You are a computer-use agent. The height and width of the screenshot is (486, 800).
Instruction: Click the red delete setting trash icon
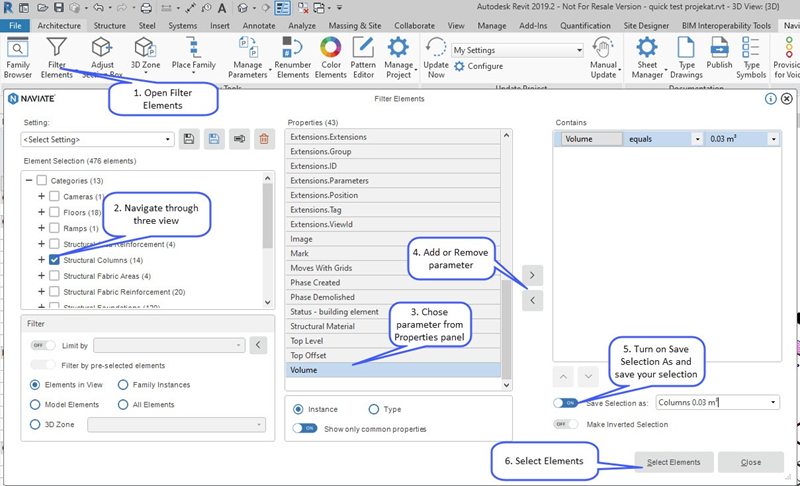pos(264,140)
